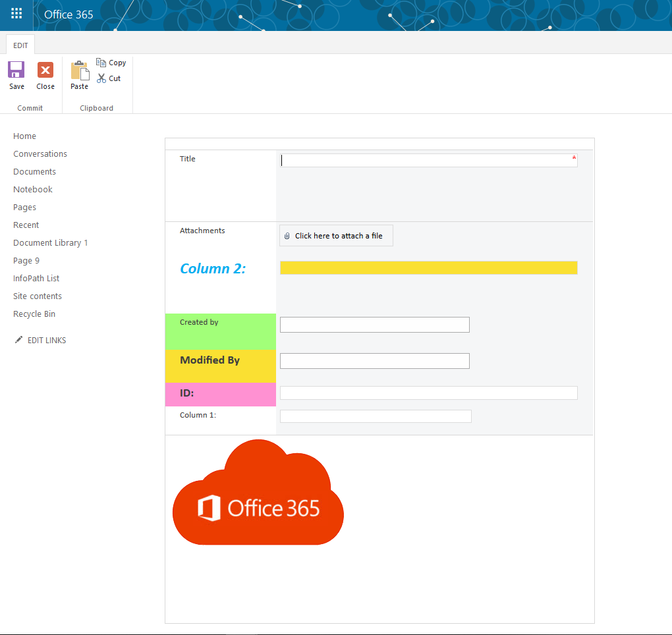Click the Modified By input field
This screenshot has width=672, height=635.
[x=375, y=361]
